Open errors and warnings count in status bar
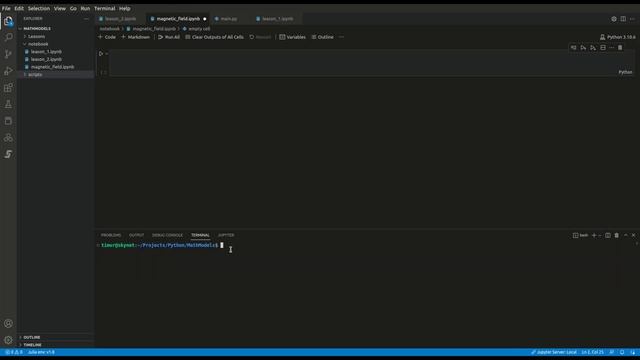Screen dimensions: 640x360 pyautogui.click(x=14, y=352)
